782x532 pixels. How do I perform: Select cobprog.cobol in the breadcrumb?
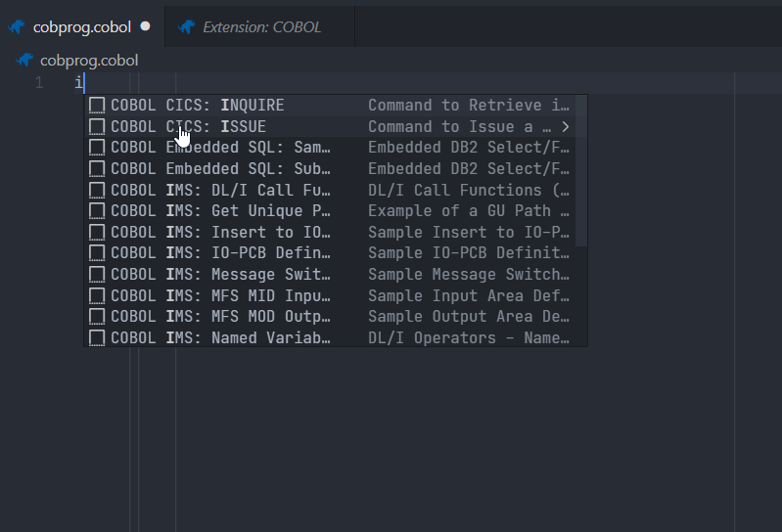(88, 61)
